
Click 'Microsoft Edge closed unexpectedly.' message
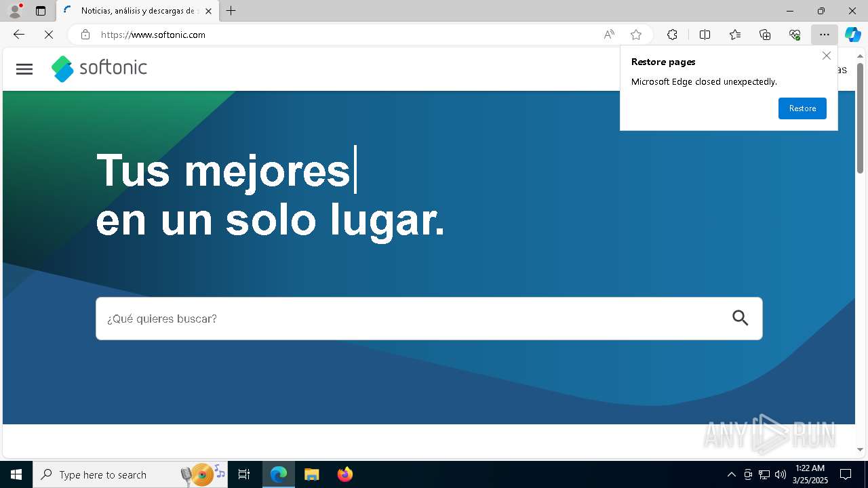pyautogui.click(x=704, y=81)
